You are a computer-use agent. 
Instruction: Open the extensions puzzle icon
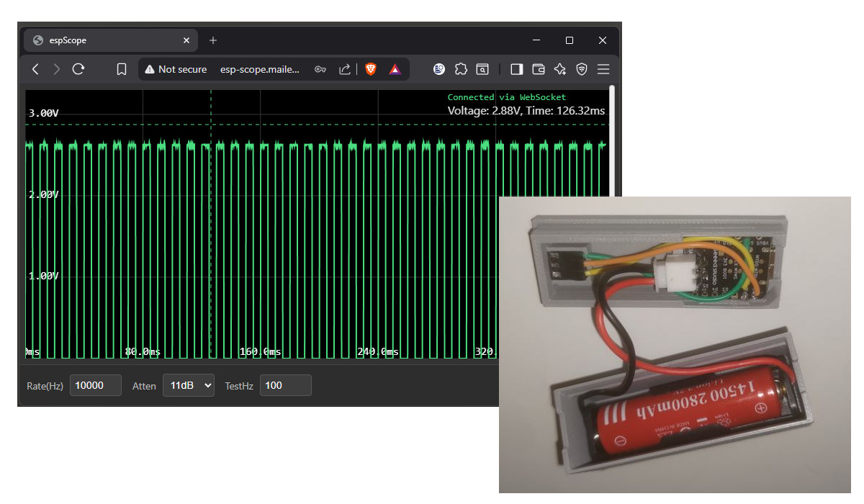tap(461, 69)
